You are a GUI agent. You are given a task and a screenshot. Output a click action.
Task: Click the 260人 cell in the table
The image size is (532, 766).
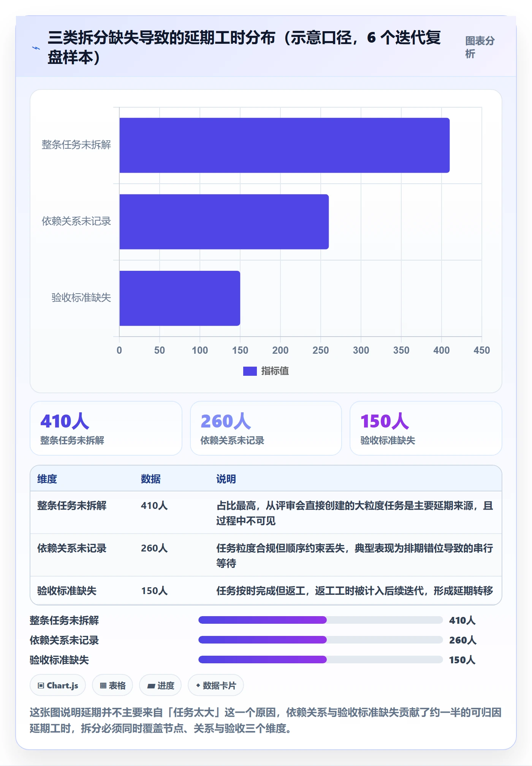(154, 548)
